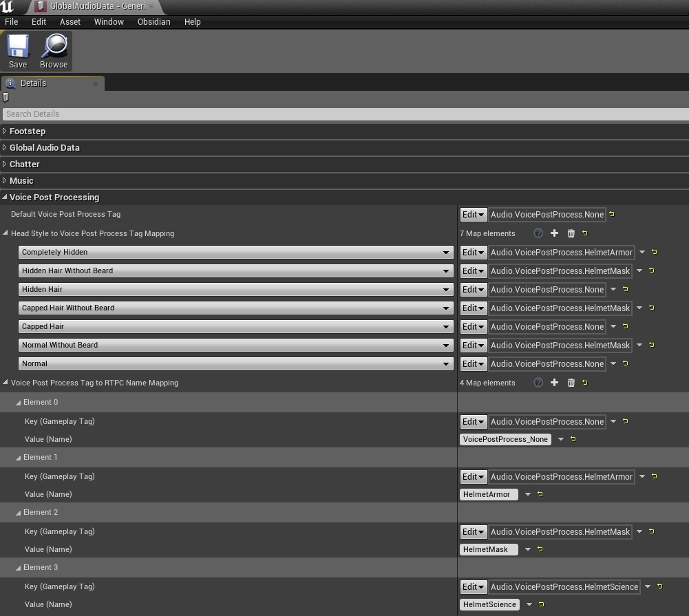Reset Capped Hair Without Beard tag
This screenshot has height=616, width=689.
coord(652,308)
